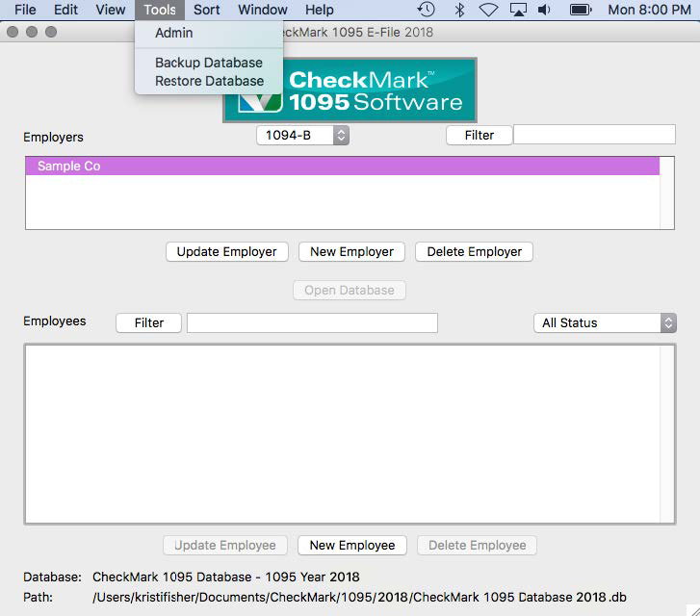Image resolution: width=700 pixels, height=616 pixels.
Task: Expand the All Status dropdown
Action: pos(605,322)
